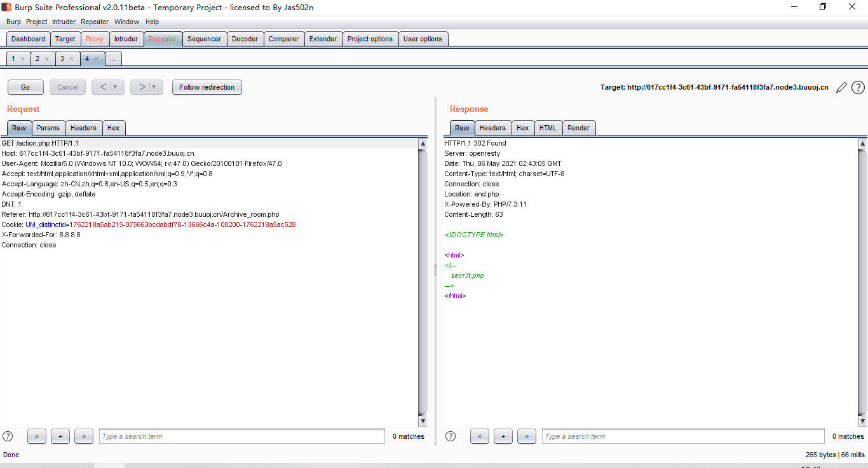Image resolution: width=868 pixels, height=468 pixels.
Task: Select Repeater sub-tab 2
Action: (x=37, y=59)
